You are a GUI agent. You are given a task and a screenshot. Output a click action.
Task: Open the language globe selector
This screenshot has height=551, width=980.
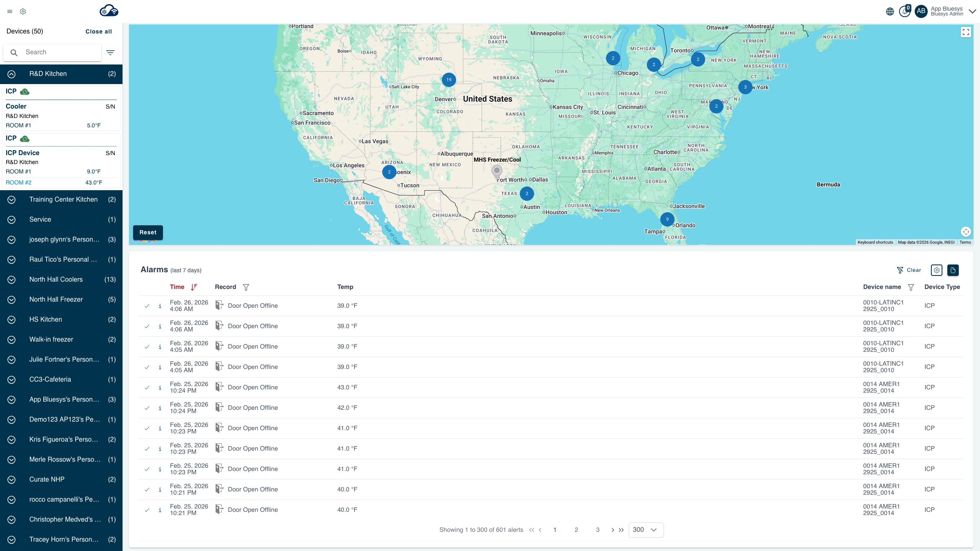(891, 11)
